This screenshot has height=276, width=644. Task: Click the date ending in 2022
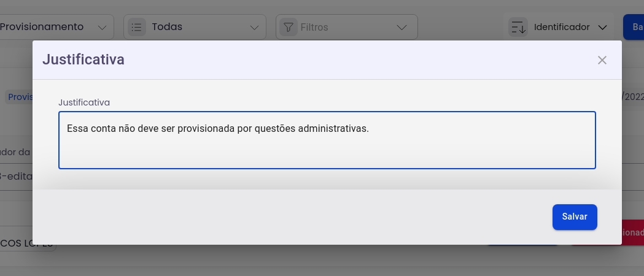click(x=633, y=97)
